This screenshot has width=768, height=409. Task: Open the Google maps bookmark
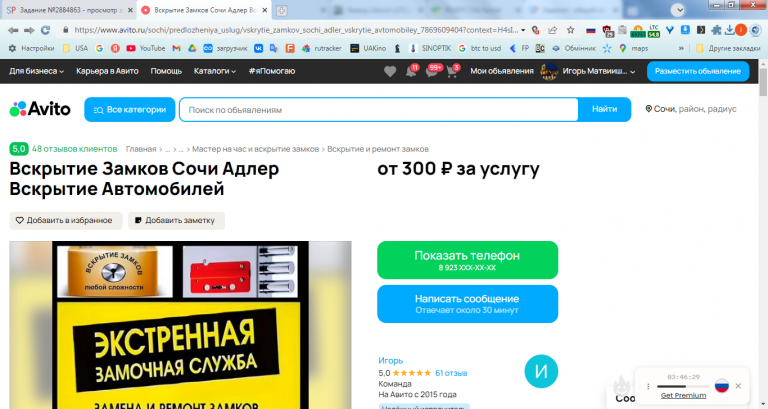point(633,48)
